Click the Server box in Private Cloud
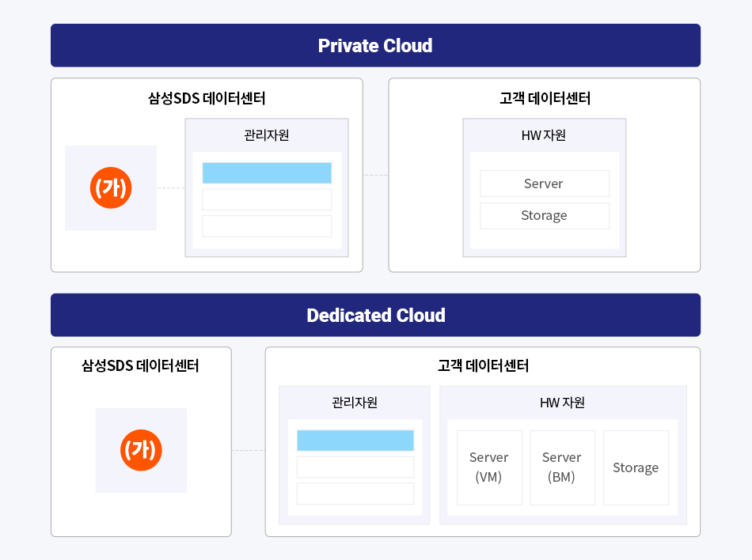 544,184
